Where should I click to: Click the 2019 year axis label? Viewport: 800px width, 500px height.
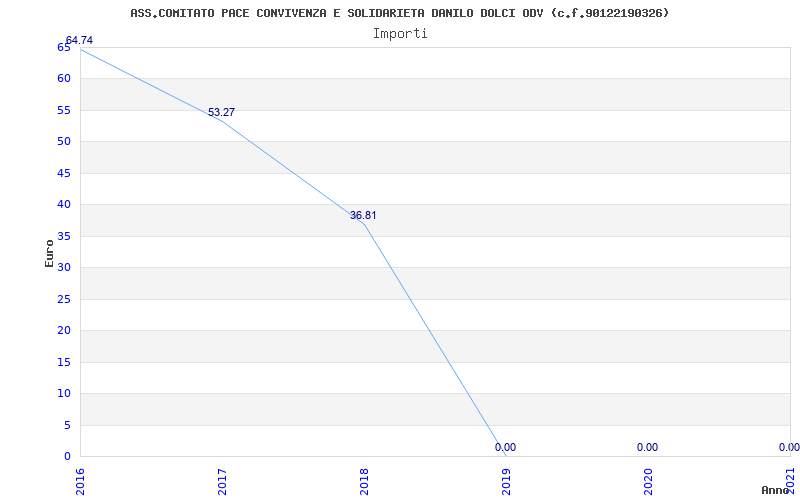(x=506, y=482)
